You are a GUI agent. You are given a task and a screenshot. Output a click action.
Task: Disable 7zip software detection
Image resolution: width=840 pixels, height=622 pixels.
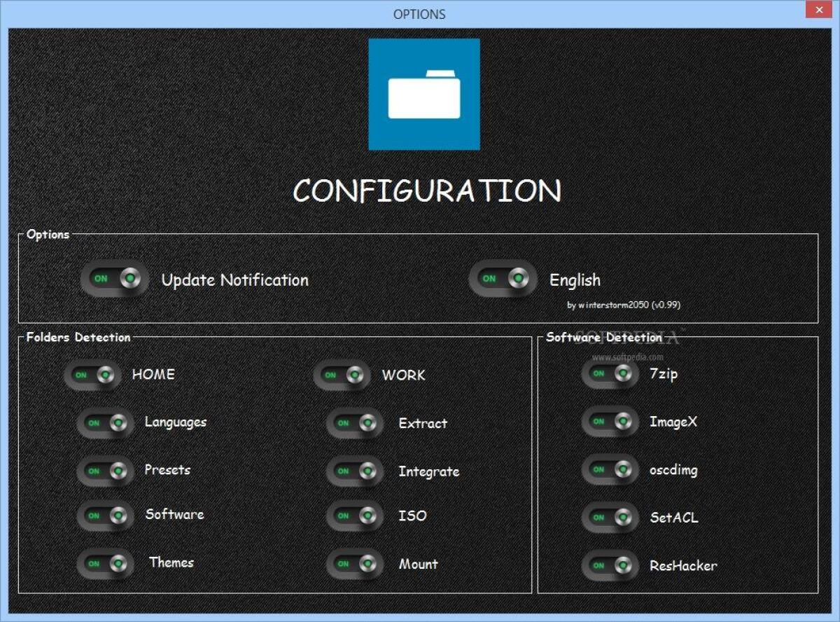tap(610, 374)
